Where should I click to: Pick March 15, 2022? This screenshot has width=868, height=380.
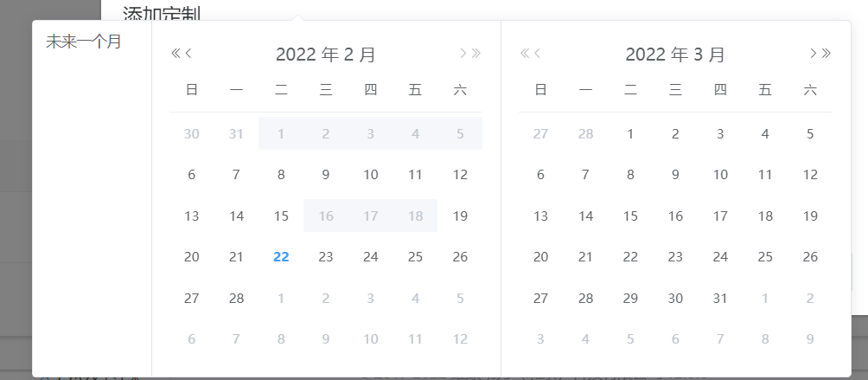pos(630,216)
